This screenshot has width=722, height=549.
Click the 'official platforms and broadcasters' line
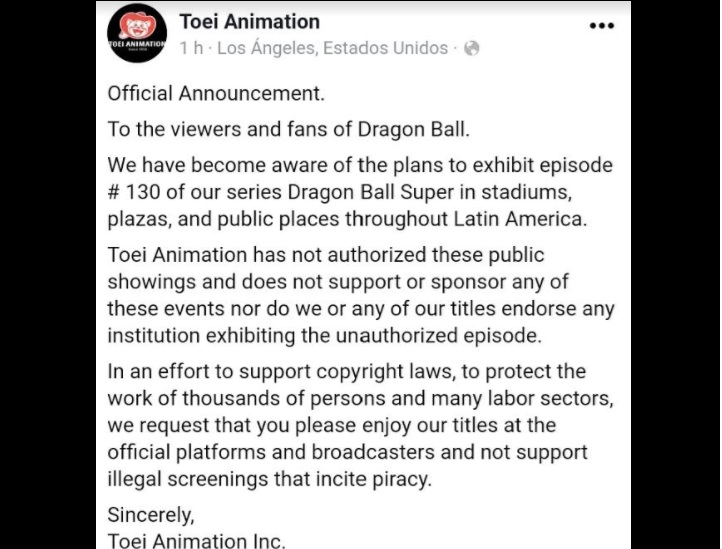coord(348,452)
